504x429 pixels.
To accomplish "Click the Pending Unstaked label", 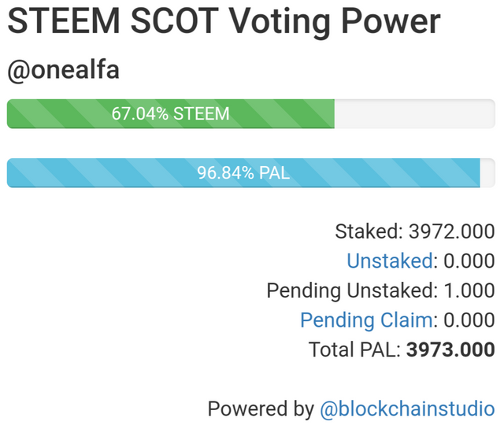I will [352, 290].
